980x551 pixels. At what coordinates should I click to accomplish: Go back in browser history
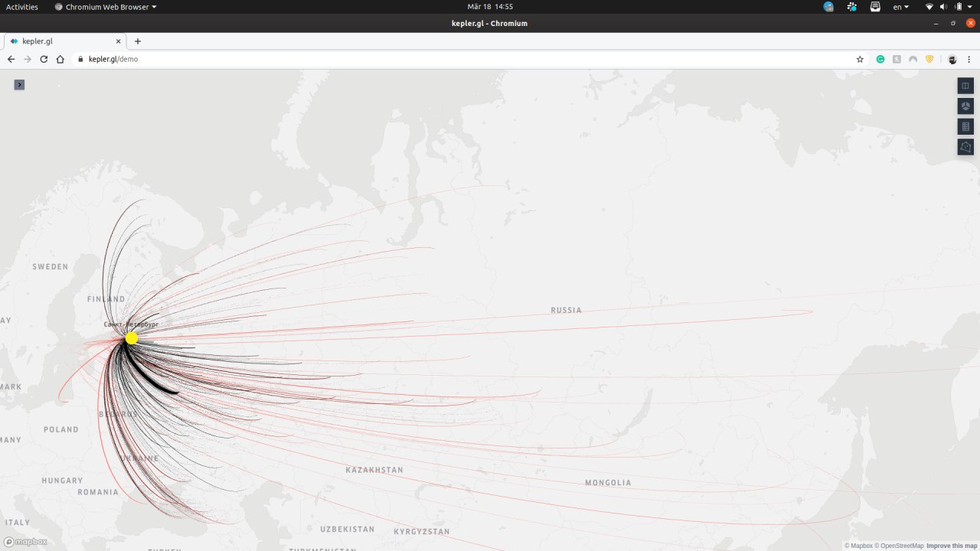[11, 59]
